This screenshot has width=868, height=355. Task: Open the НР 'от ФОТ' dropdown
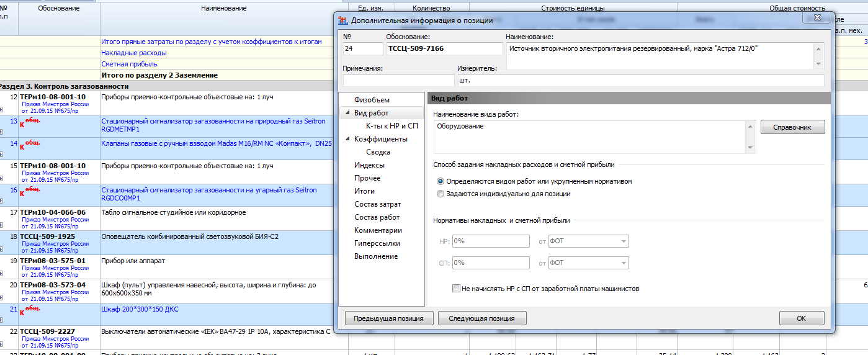(589, 241)
